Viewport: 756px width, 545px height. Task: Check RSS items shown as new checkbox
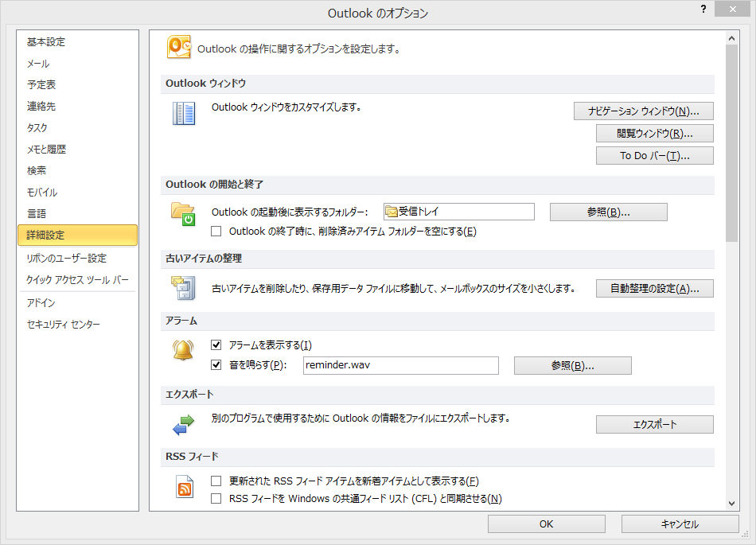216,481
